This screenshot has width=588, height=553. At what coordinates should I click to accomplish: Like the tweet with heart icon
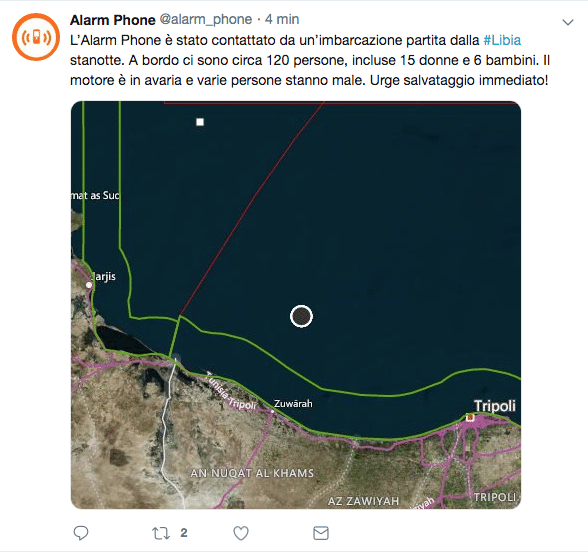[x=241, y=533]
